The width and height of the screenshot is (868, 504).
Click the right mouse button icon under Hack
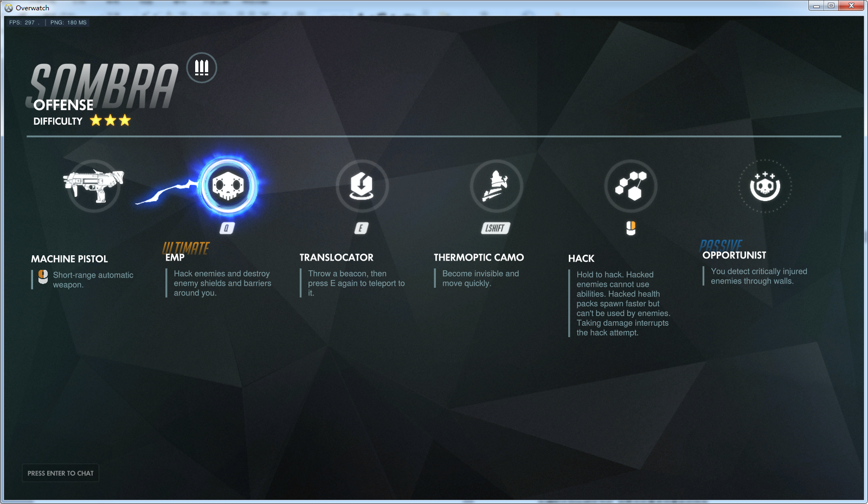click(631, 228)
